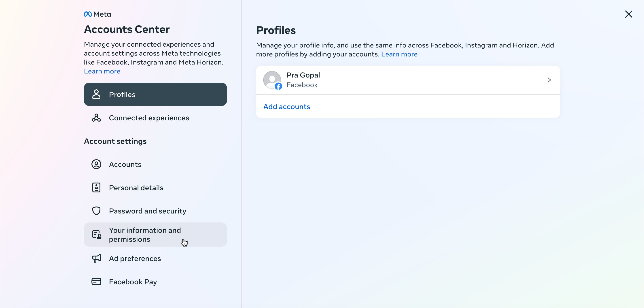Screen dimensions: 644x308
Task: Click Add accounts
Action: tap(286, 106)
